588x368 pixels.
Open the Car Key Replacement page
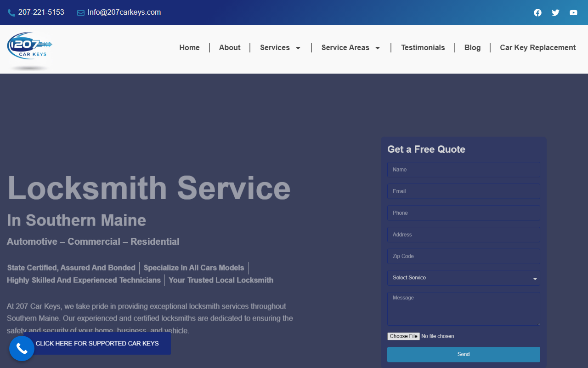pos(538,47)
